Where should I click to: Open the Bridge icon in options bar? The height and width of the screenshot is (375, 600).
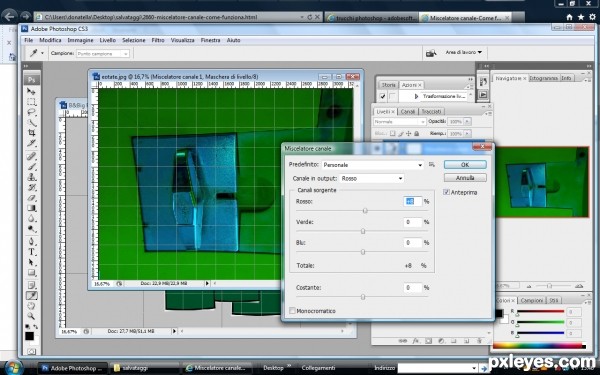click(x=431, y=53)
